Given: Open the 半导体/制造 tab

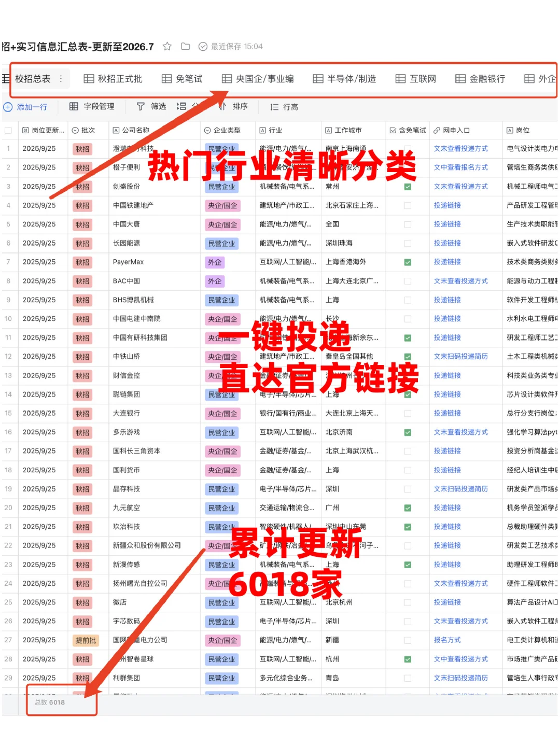Looking at the screenshot, I should [x=345, y=79].
